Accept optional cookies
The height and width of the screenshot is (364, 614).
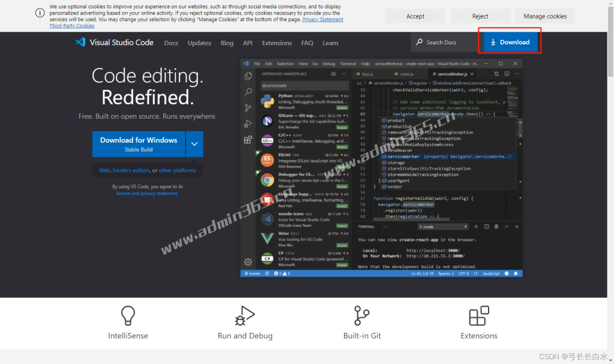(415, 16)
